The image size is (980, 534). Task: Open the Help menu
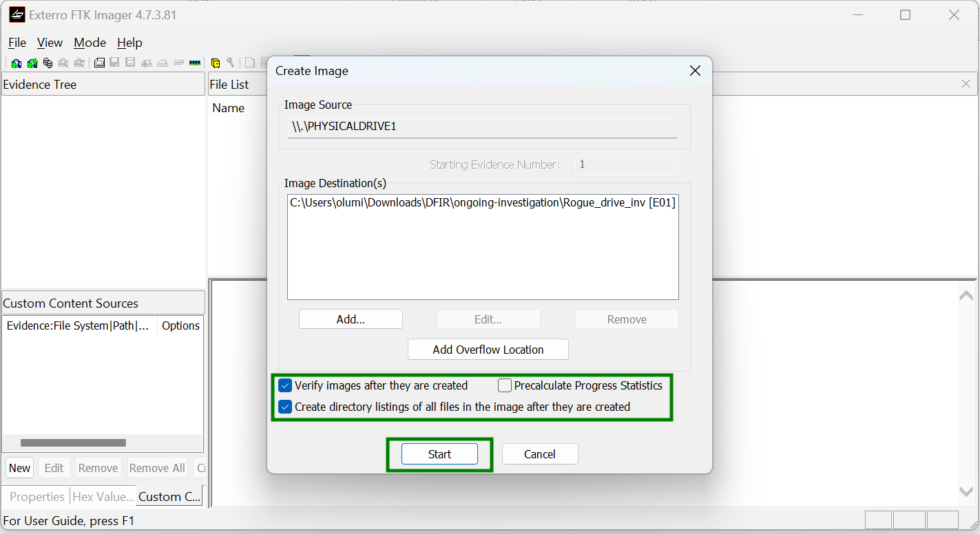point(129,43)
